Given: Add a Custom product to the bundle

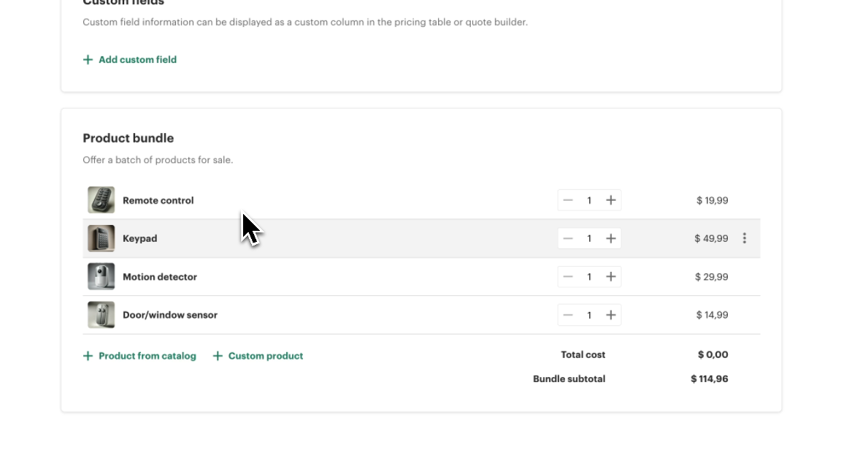Looking at the screenshot, I should tap(265, 356).
